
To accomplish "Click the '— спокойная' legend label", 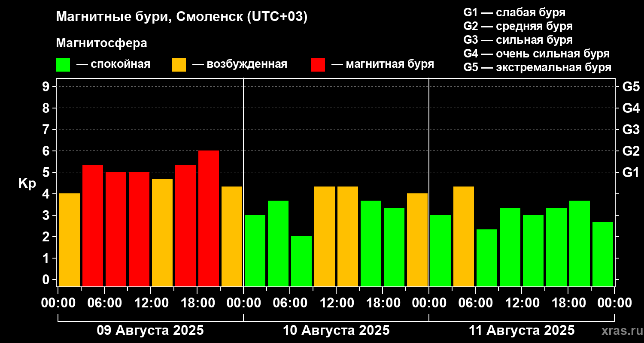I will [113, 64].
